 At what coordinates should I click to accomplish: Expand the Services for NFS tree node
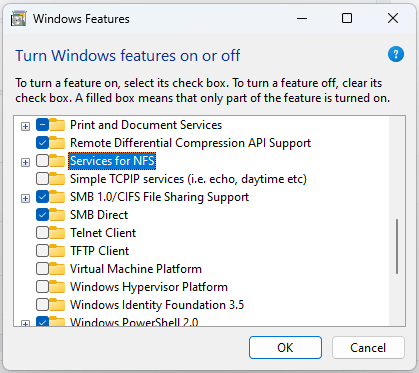(x=25, y=162)
